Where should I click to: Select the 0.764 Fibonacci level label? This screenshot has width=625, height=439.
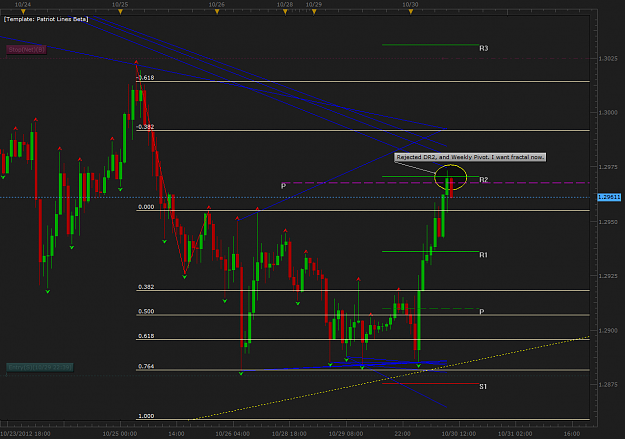click(x=146, y=366)
